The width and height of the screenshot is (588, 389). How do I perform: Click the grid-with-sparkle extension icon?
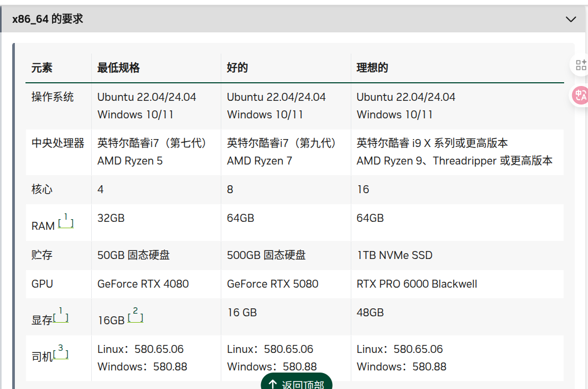coord(581,65)
